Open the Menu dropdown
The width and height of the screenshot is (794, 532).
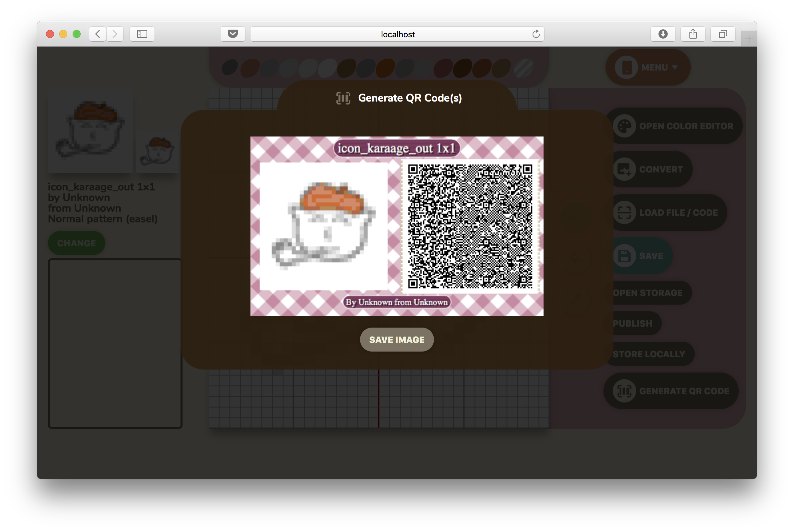(648, 67)
